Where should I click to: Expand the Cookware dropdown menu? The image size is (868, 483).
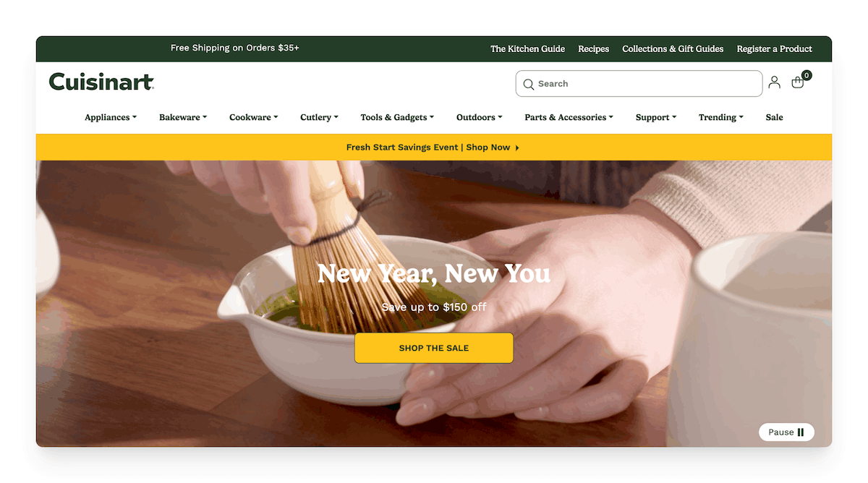click(x=254, y=117)
